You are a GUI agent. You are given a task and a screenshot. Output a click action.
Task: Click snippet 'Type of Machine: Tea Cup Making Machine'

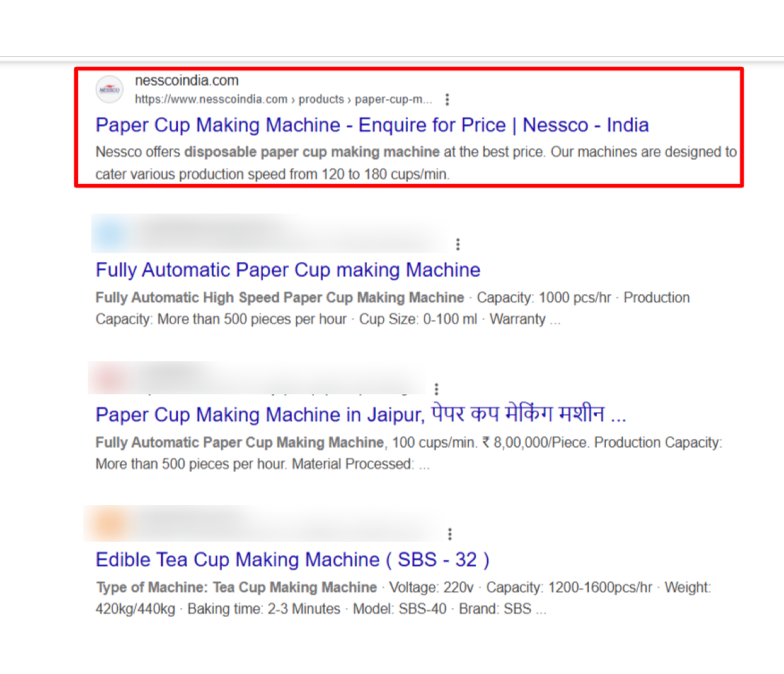click(236, 587)
